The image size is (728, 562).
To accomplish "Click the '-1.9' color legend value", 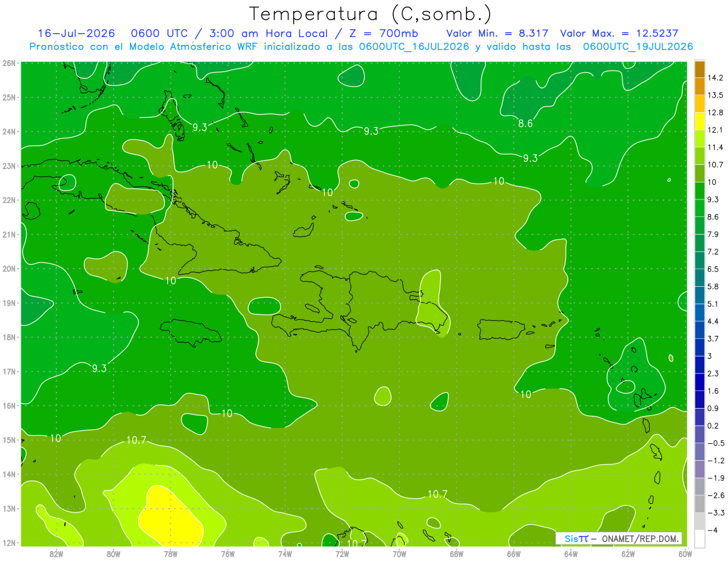I will [715, 478].
